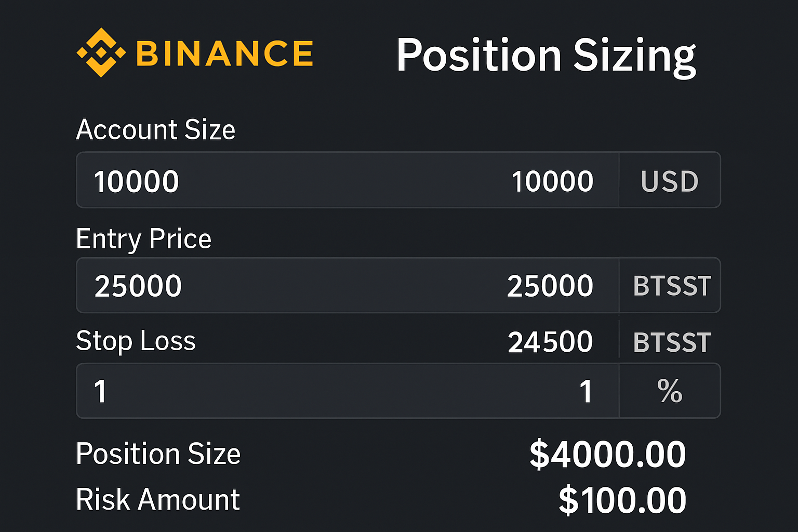Screen dimensions: 798x532
Task: Click the Position Sizing title
Action: [x=547, y=54]
